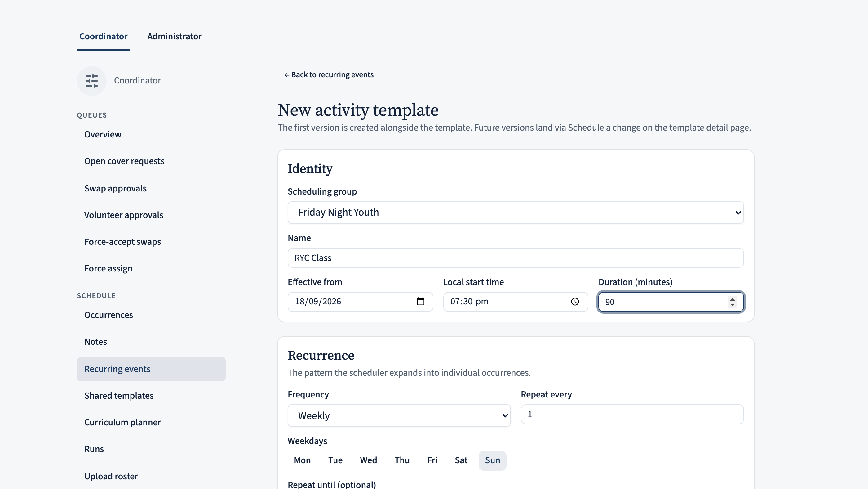This screenshot has height=489, width=868.
Task: Toggle the Sat weekday
Action: coord(461,460)
